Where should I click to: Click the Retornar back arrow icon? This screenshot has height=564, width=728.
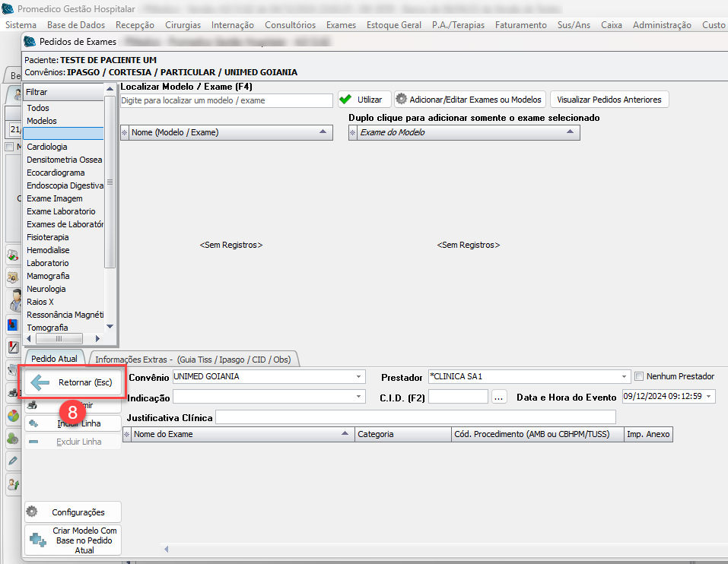point(40,382)
